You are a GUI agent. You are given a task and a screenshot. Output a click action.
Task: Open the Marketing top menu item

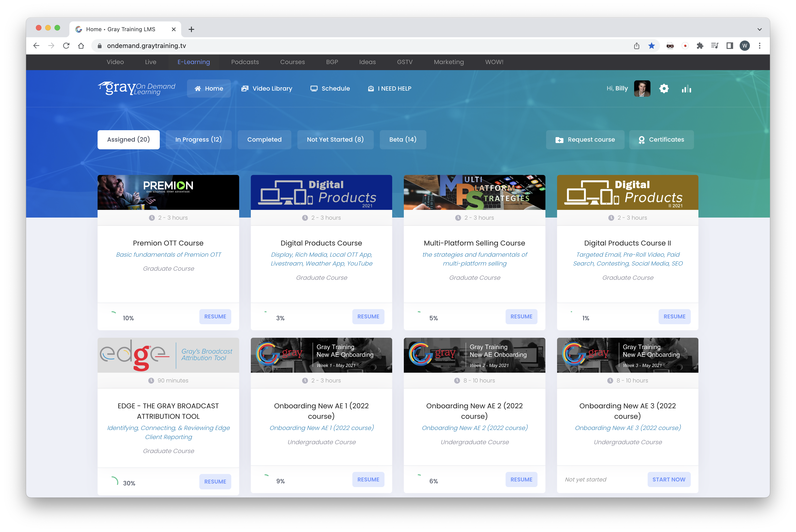(449, 62)
